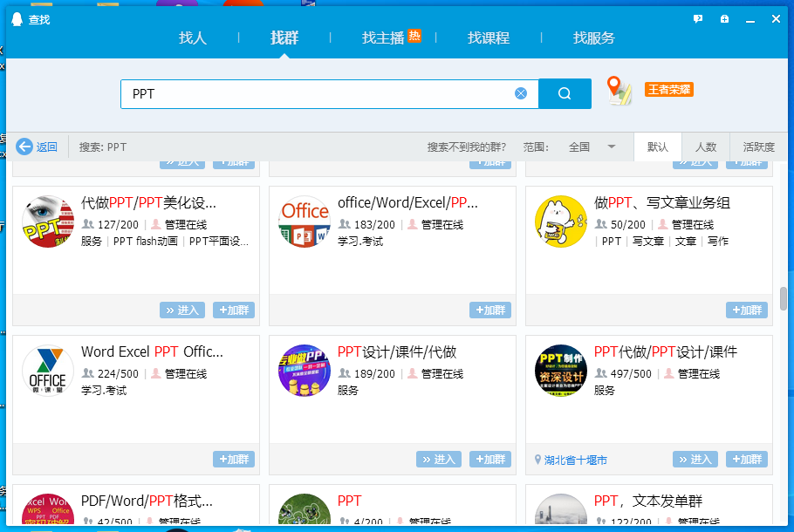Open group title Word Excel PPT Offic...
This screenshot has height=532, width=794.
click(152, 351)
